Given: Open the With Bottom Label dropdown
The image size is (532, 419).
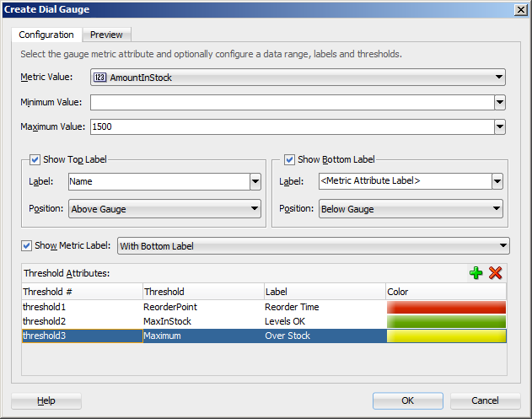Looking at the screenshot, I should coord(313,246).
